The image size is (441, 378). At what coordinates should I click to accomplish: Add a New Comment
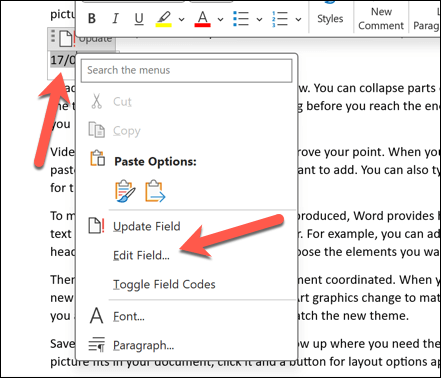pos(381,19)
